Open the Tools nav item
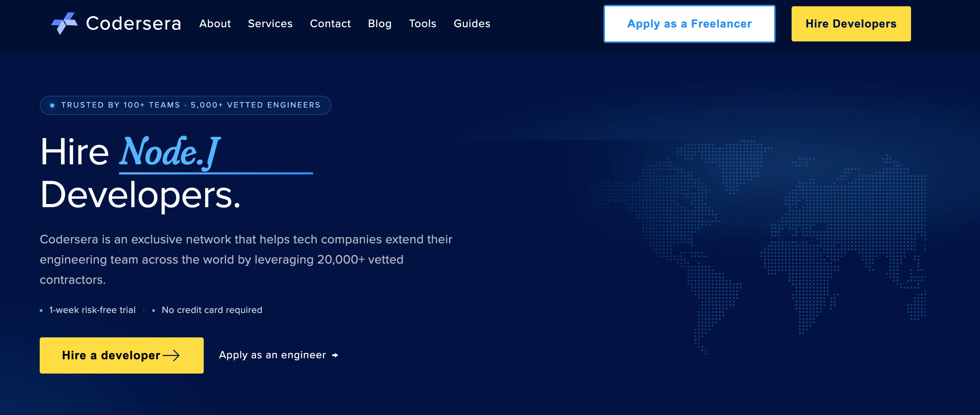 click(x=423, y=24)
